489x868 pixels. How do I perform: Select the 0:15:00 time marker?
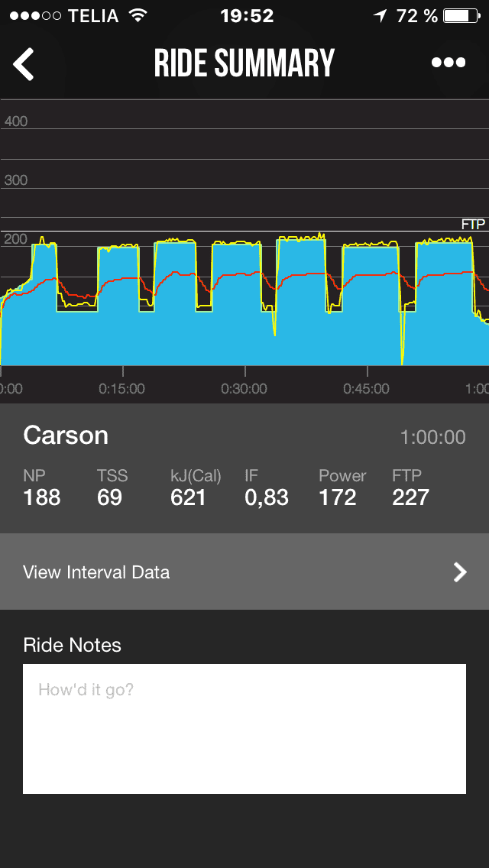[121, 389]
